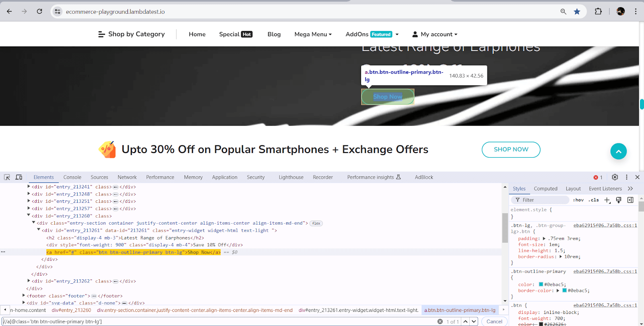
Task: Switch to the Sources tab
Action: tap(99, 177)
